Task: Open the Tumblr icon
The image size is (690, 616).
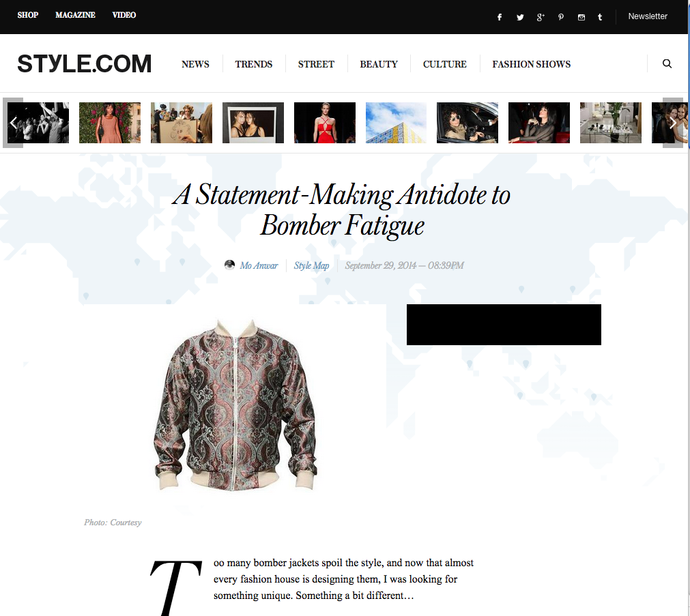Action: click(x=600, y=17)
